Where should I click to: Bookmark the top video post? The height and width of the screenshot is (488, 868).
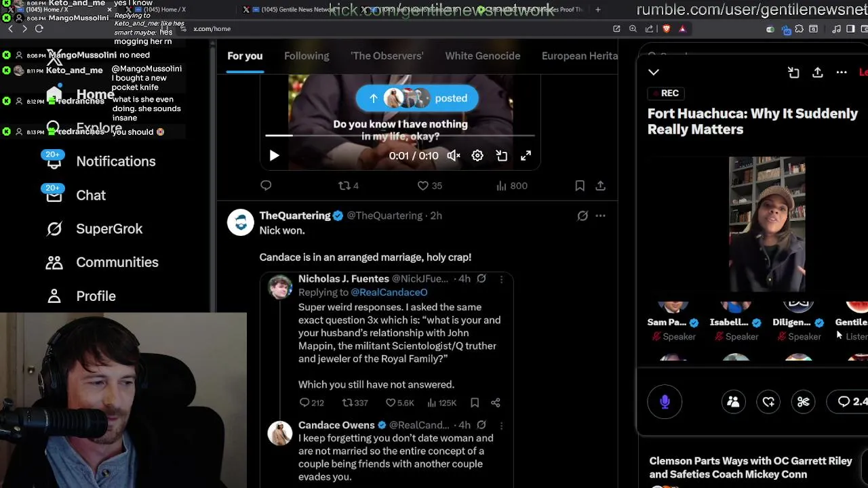[580, 186]
